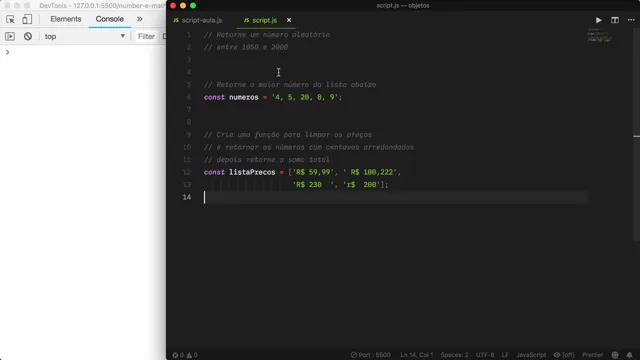Click the Port : 5500 status button

[371, 355]
